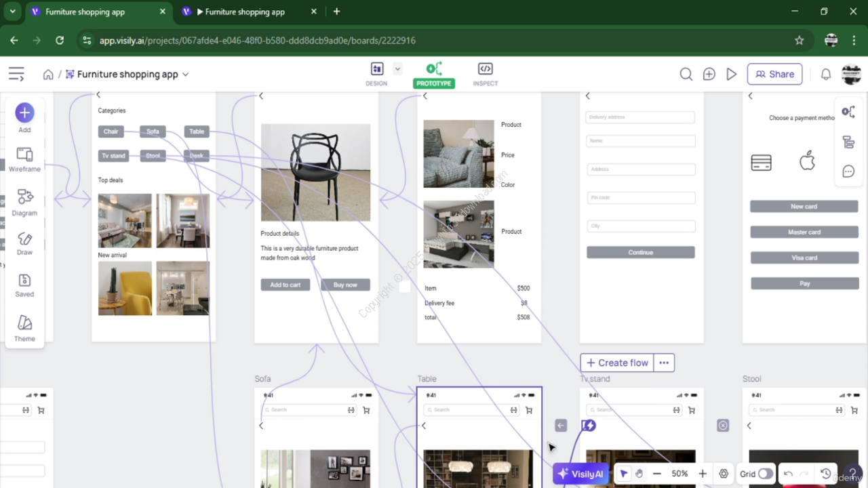Click the Create flow button

click(616, 363)
